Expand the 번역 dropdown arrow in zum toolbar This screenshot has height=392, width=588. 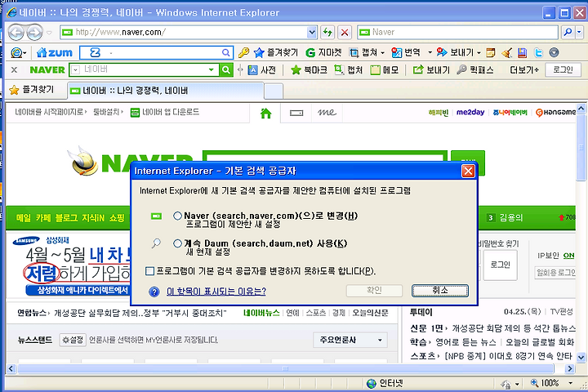[430, 52]
